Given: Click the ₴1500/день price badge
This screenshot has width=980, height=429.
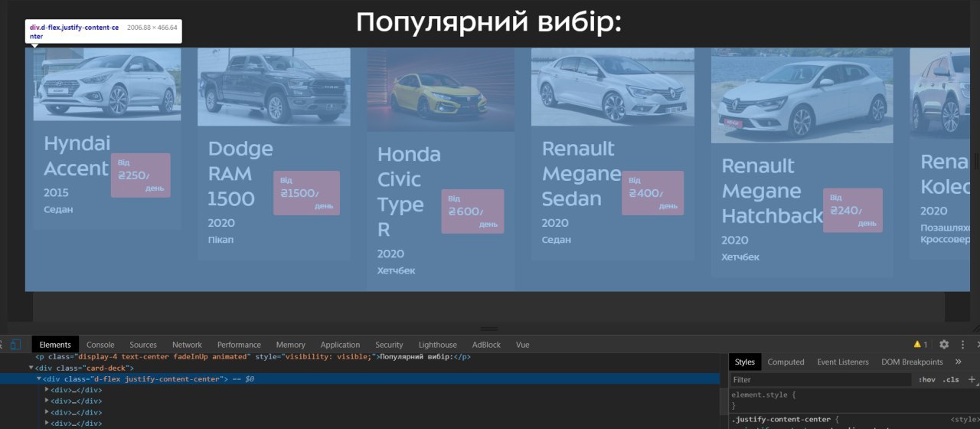Looking at the screenshot, I should [306, 193].
